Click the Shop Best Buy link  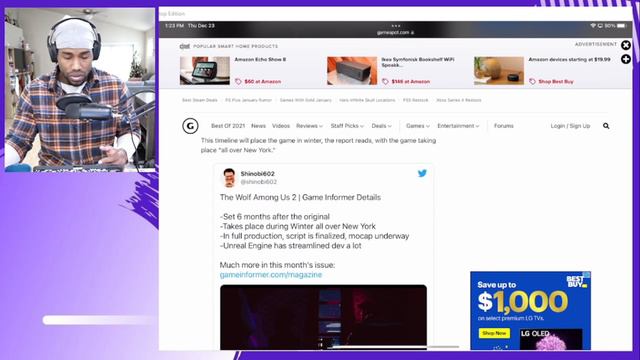(556, 82)
